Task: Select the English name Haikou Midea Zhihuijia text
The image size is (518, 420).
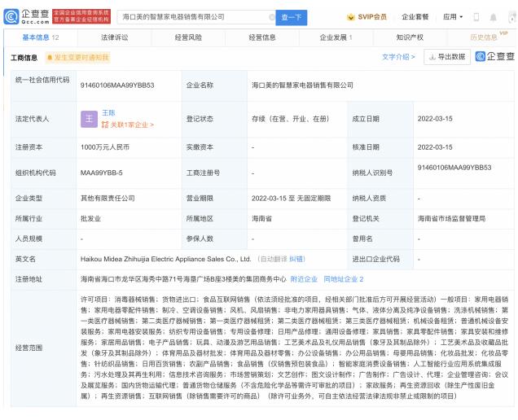Action: pyautogui.click(x=166, y=259)
